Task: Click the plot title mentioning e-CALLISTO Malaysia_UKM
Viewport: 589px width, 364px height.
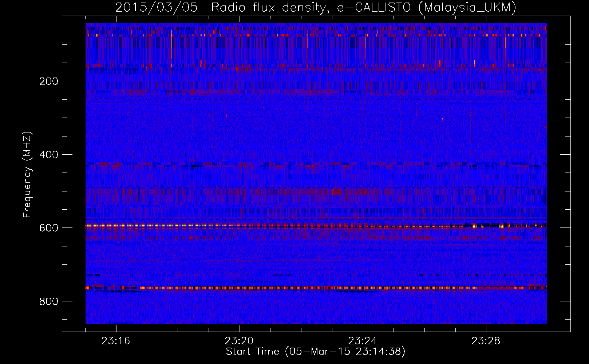Action: 316,7
